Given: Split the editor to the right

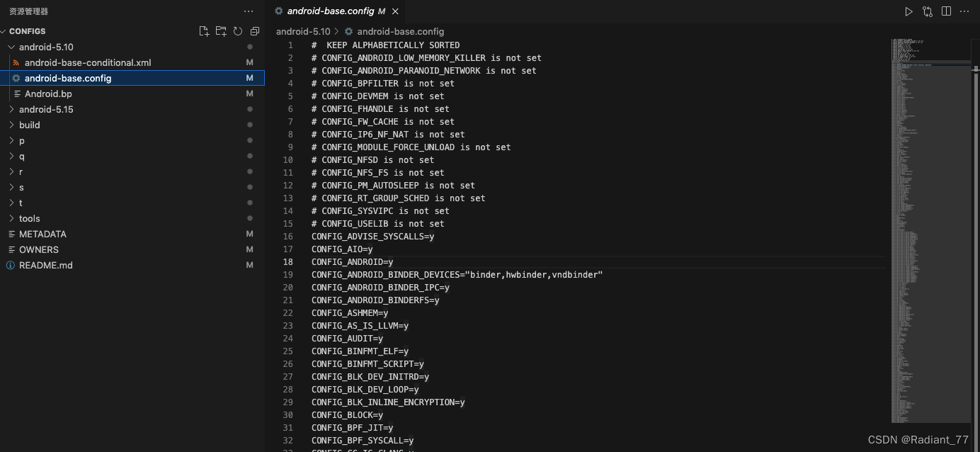Looking at the screenshot, I should [947, 11].
